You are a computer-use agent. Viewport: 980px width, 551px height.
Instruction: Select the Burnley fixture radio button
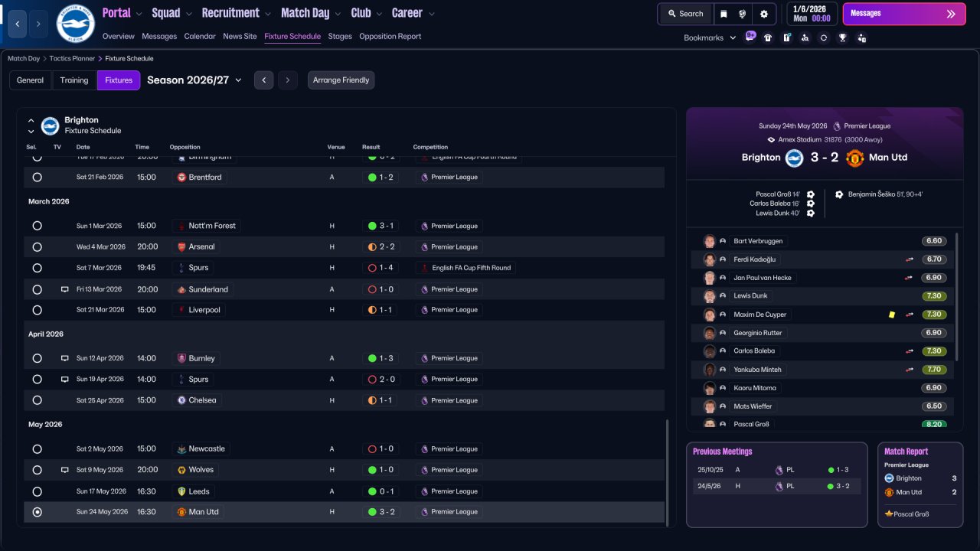(x=38, y=358)
